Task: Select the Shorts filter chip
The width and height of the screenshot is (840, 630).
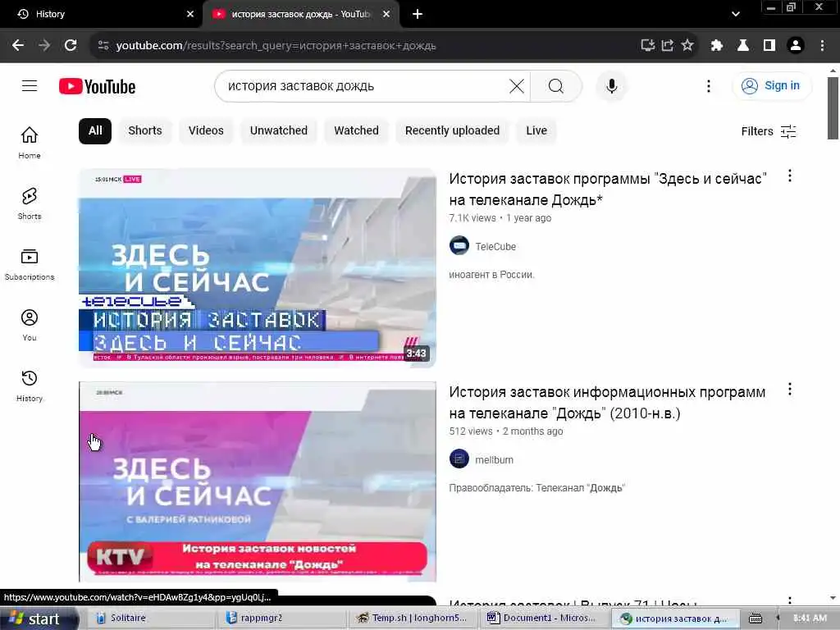Action: (x=144, y=130)
